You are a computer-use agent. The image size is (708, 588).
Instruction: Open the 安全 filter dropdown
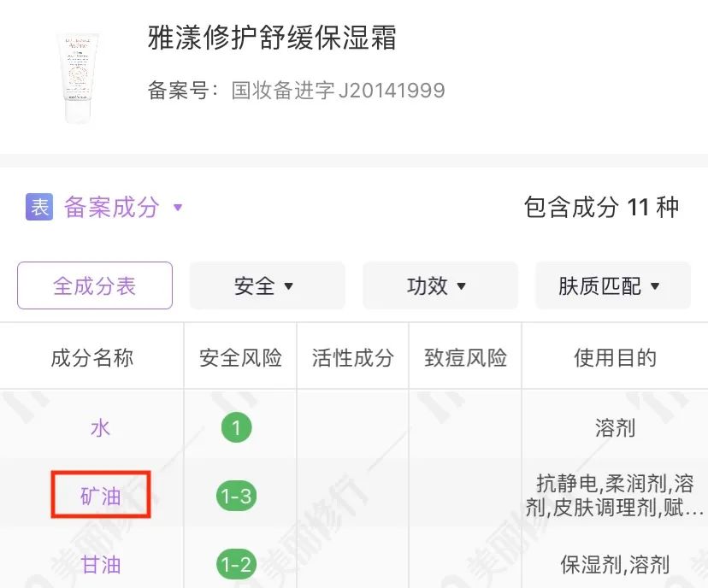[x=266, y=285]
